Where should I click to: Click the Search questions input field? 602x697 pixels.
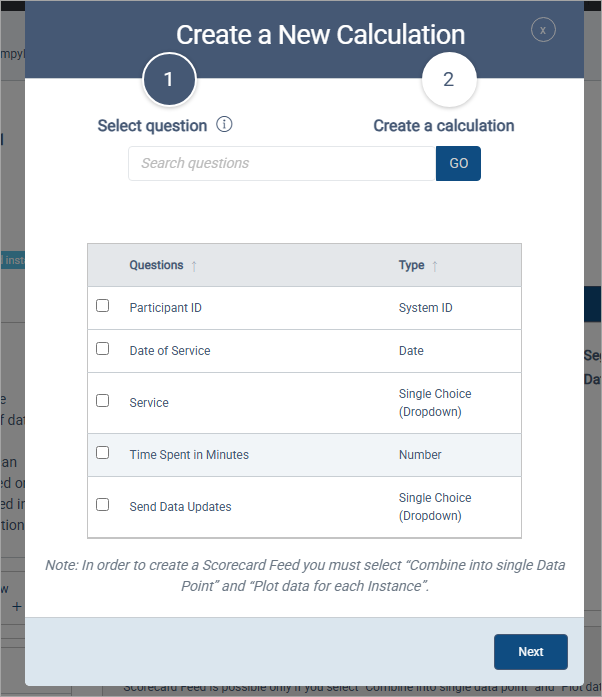click(282, 163)
